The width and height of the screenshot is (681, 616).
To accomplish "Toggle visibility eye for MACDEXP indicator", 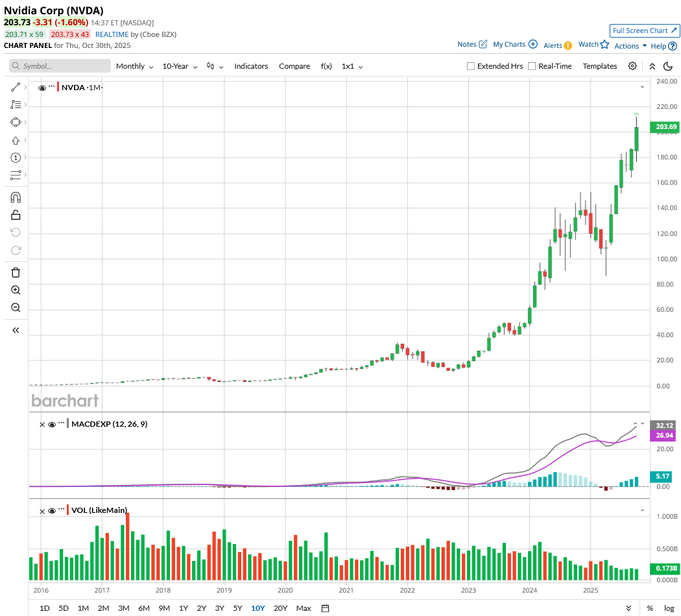I will click(52, 425).
